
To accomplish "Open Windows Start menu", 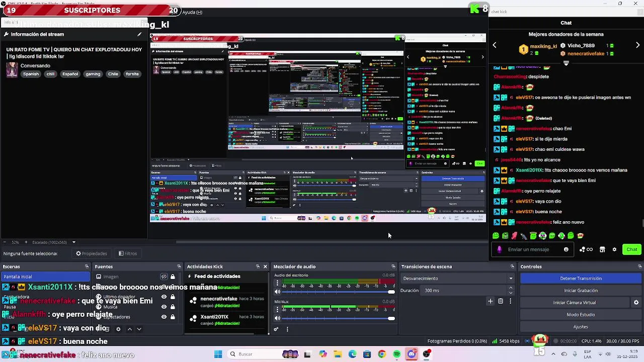I will click(x=218, y=354).
